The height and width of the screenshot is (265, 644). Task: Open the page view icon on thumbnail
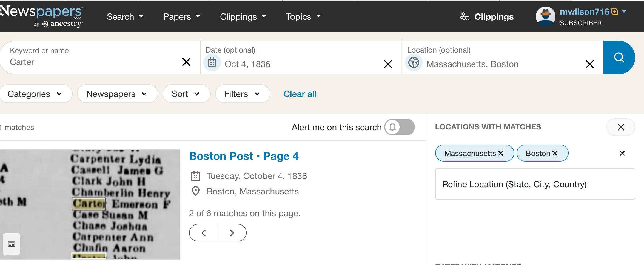click(x=12, y=244)
